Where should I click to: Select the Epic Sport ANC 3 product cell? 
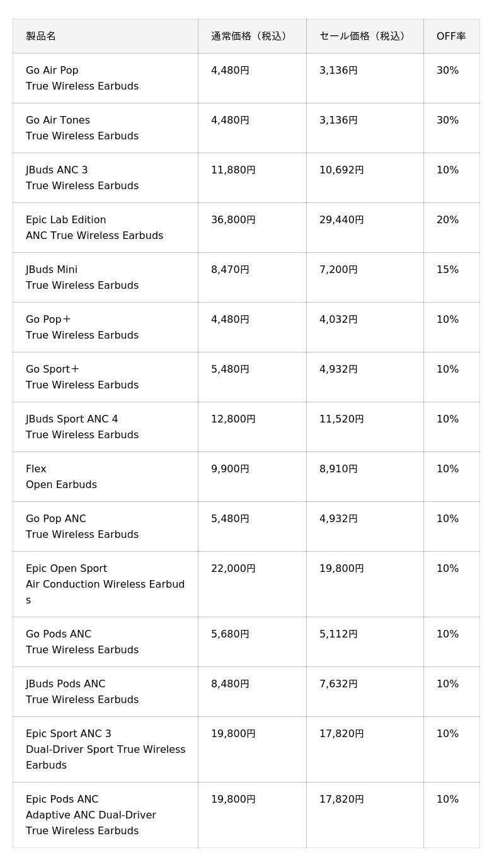click(105, 750)
